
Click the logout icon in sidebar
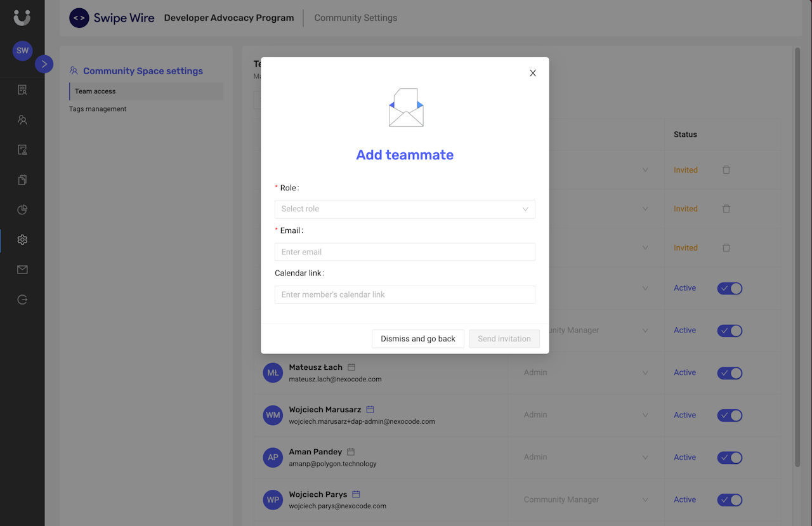22,299
